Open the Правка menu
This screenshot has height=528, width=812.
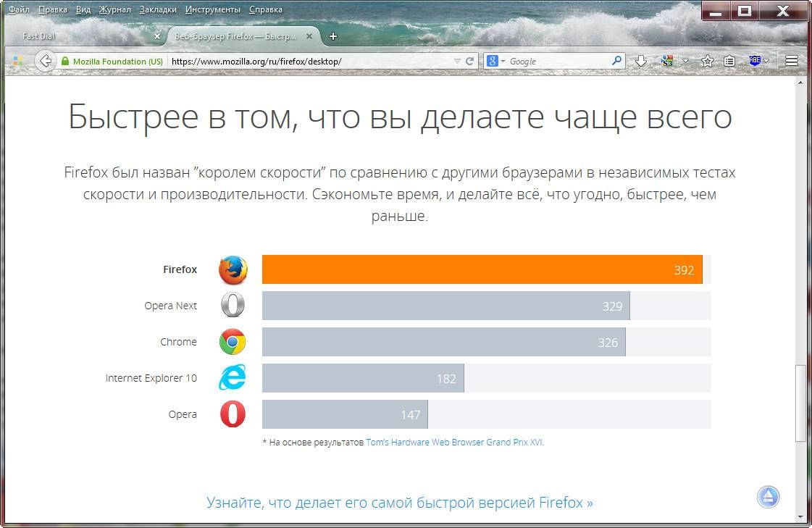(x=53, y=9)
